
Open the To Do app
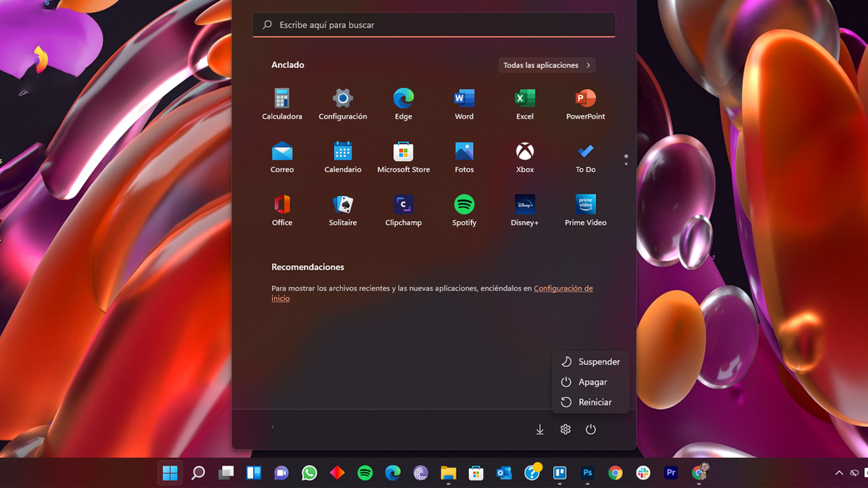pyautogui.click(x=585, y=152)
